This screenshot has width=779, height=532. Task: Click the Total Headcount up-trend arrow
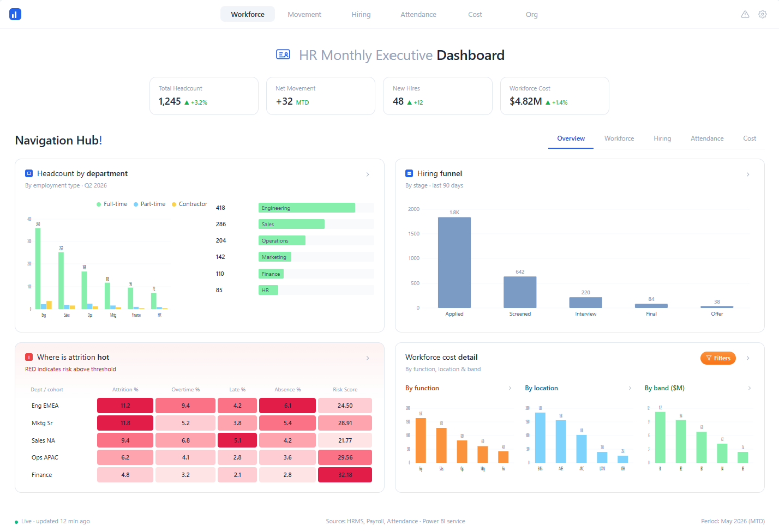pos(187,102)
